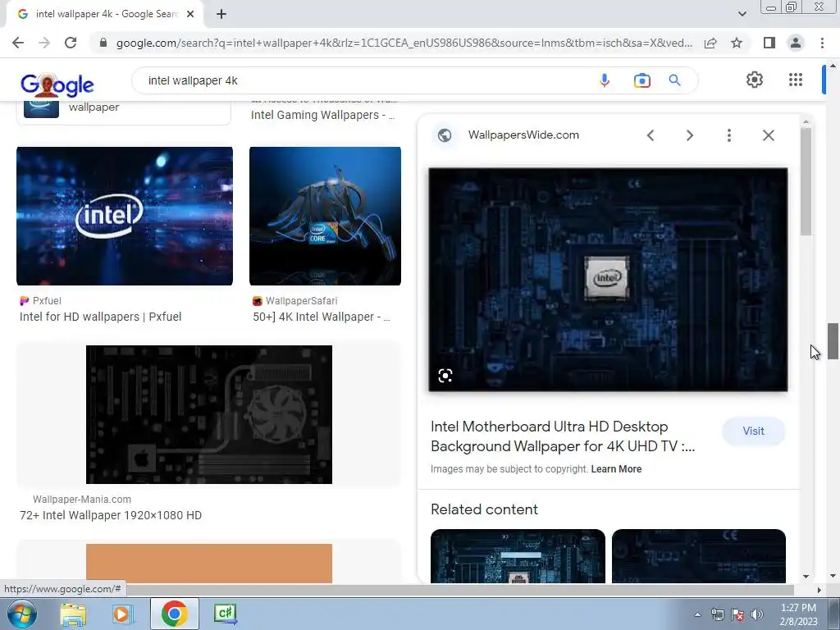Click the 50+] 4K Intel Wallpaper caption
This screenshot has width=840, height=630.
coord(322,317)
